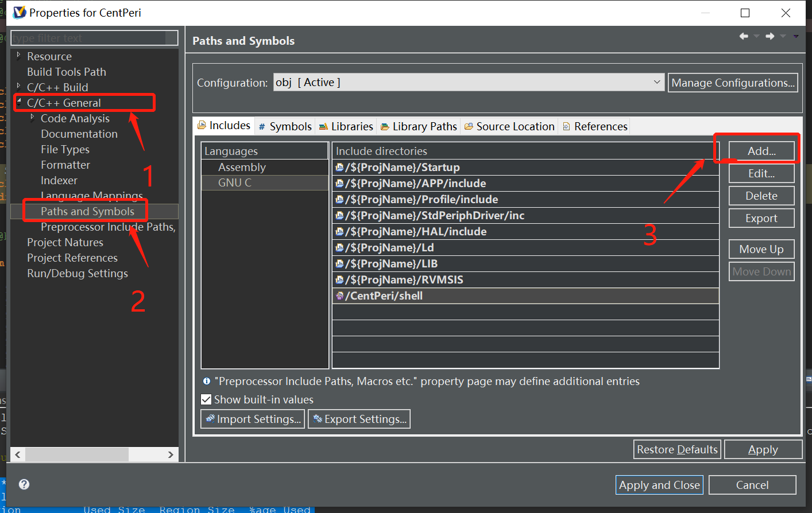Image resolution: width=812 pixels, height=513 pixels.
Task: Open Manage Configurations dialog
Action: (x=733, y=82)
